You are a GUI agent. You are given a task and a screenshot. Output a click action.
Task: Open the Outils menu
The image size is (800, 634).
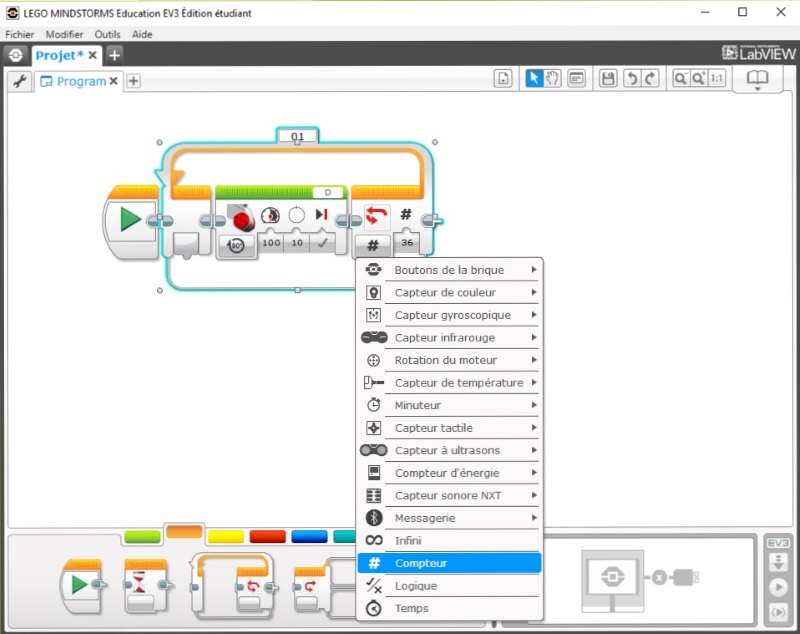tap(107, 34)
